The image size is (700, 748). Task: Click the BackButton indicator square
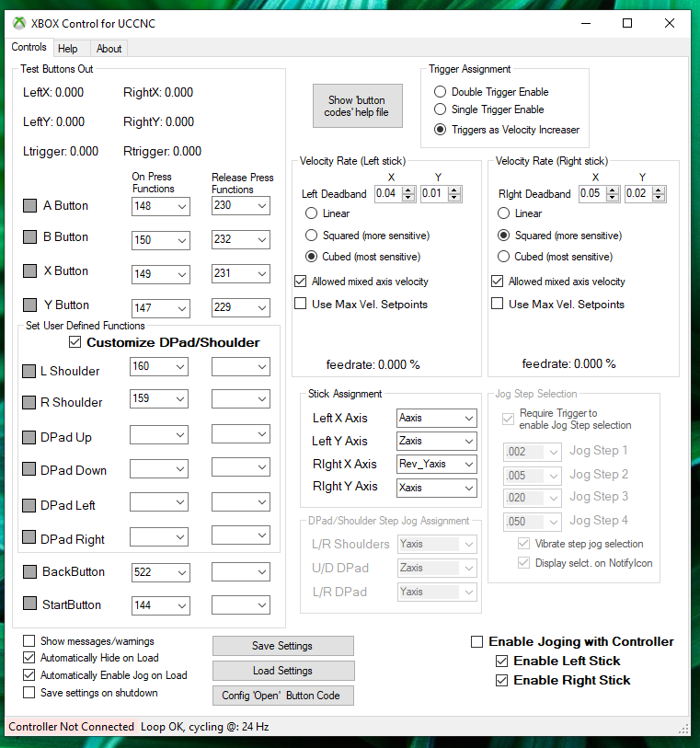coord(29,572)
